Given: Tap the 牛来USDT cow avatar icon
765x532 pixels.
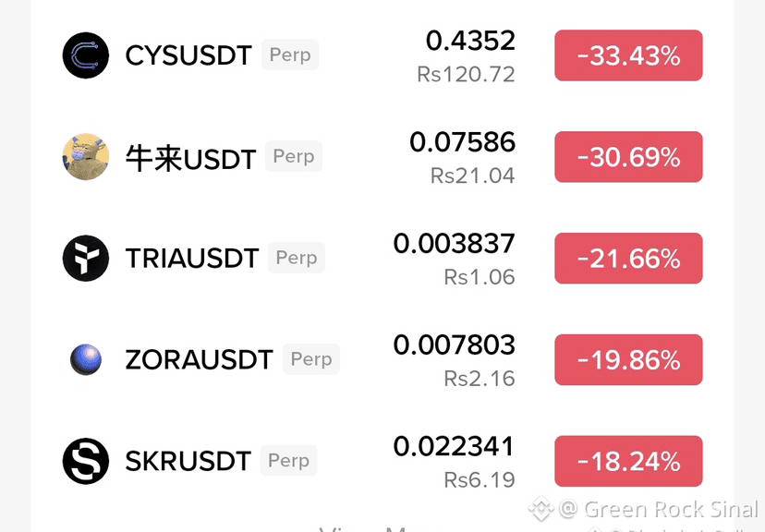Looking at the screenshot, I should pyautogui.click(x=86, y=156).
